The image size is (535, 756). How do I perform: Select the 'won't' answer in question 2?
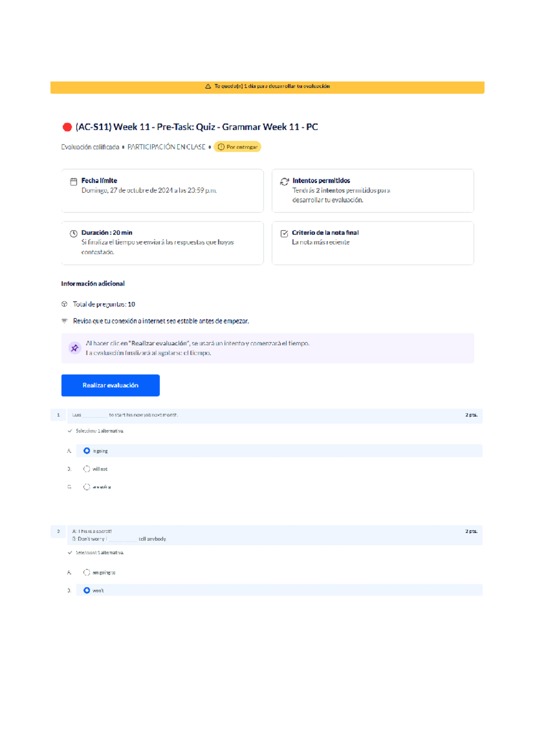pyautogui.click(x=87, y=590)
